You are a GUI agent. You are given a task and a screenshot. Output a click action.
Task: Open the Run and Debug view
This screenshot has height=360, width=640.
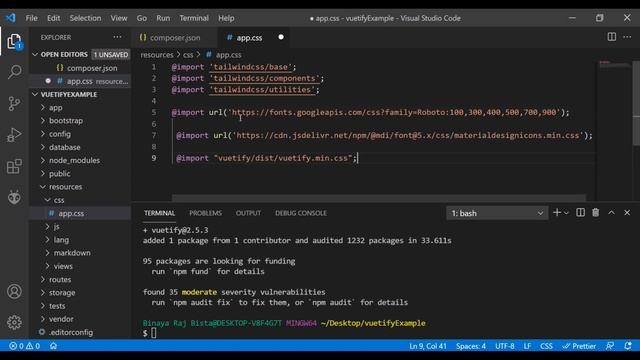click(x=14, y=135)
